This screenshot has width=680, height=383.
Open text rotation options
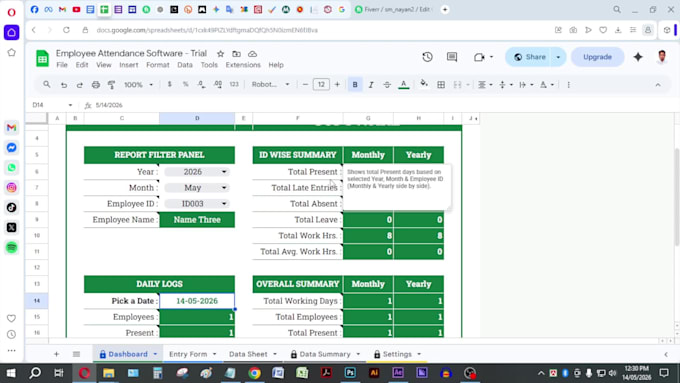click(x=546, y=85)
